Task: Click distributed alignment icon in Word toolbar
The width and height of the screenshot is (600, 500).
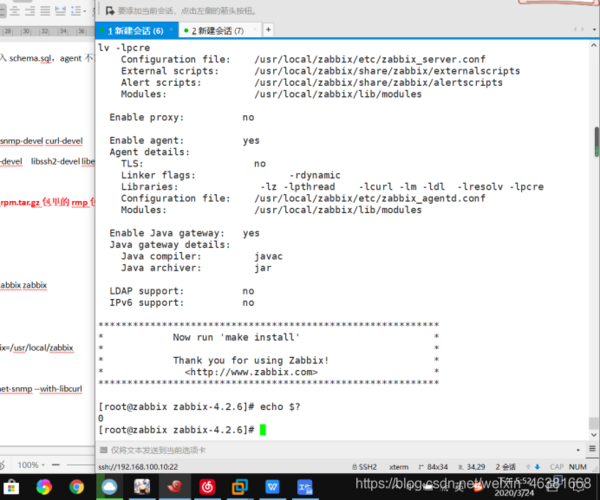Action: tap(60, 11)
